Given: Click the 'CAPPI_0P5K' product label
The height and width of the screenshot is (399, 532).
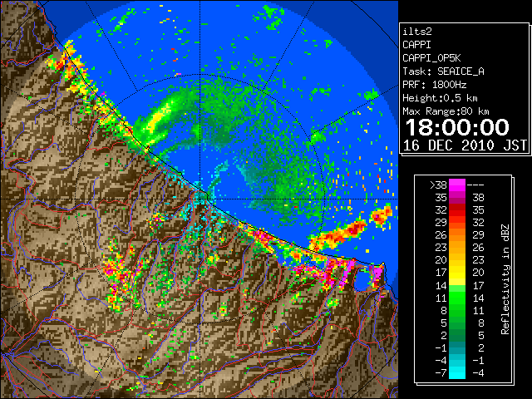Looking at the screenshot, I should [431, 58].
